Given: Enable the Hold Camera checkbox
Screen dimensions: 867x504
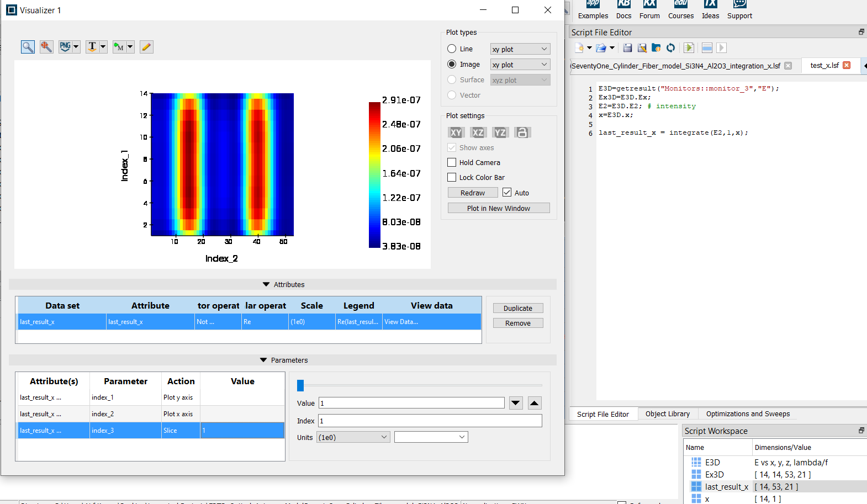Looking at the screenshot, I should pos(452,162).
